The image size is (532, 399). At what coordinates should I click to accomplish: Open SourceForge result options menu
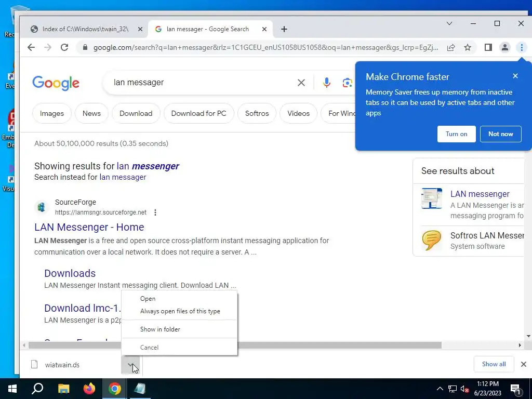155,212
